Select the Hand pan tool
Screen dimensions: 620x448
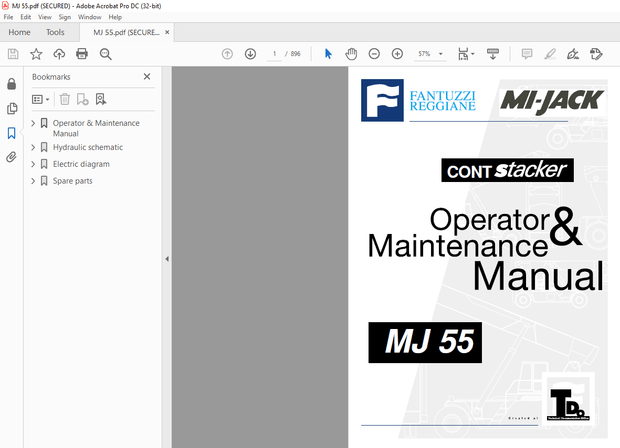[351, 54]
